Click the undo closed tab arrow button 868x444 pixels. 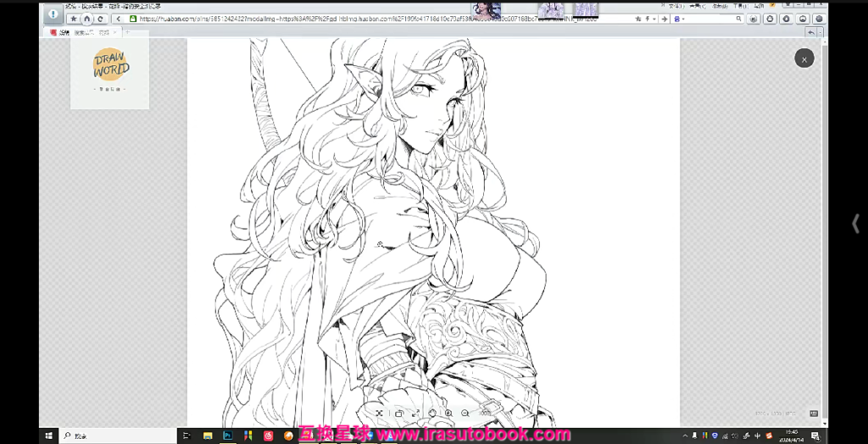tap(811, 33)
